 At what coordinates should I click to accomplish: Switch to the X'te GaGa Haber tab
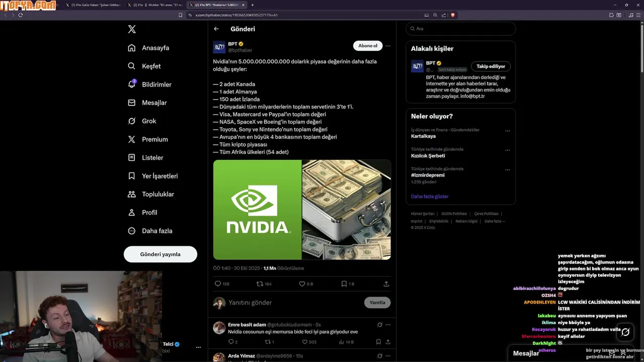93,5
